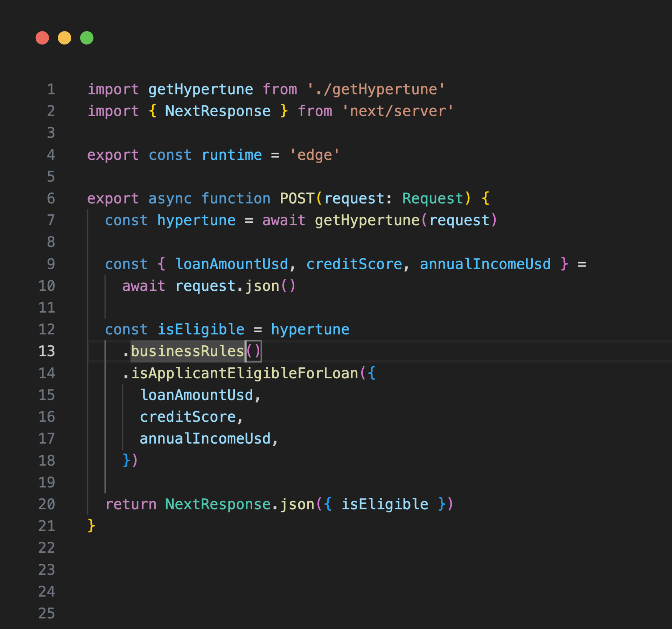Click the businessRules method call
This screenshot has height=629, width=672.
pyautogui.click(x=187, y=351)
